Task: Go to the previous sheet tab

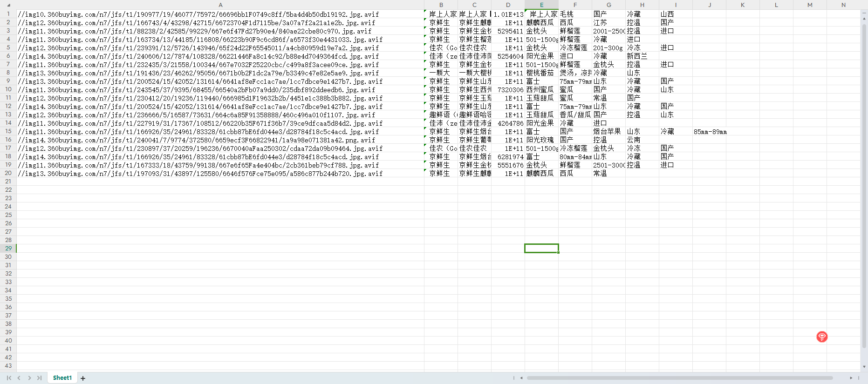Action: point(19,378)
